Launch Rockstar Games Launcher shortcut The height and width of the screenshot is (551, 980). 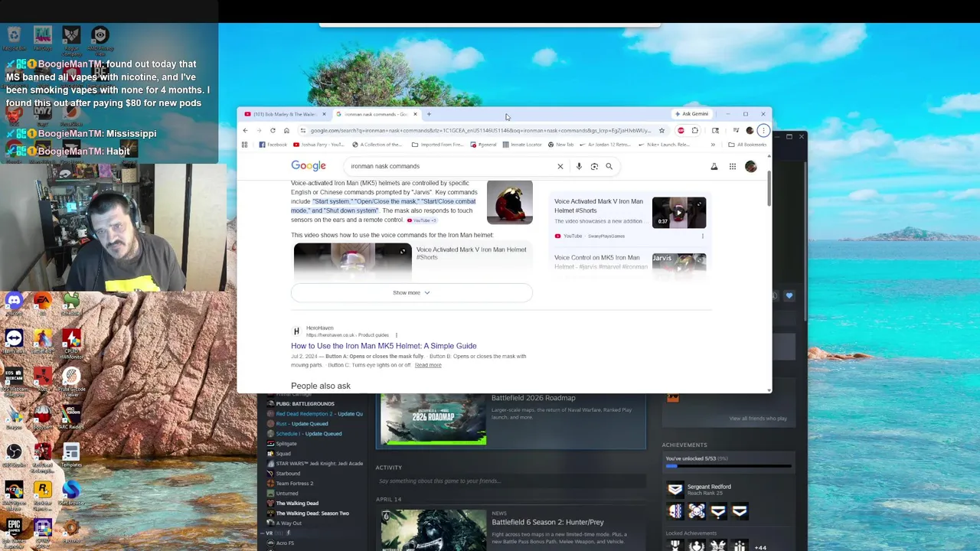coord(42,494)
